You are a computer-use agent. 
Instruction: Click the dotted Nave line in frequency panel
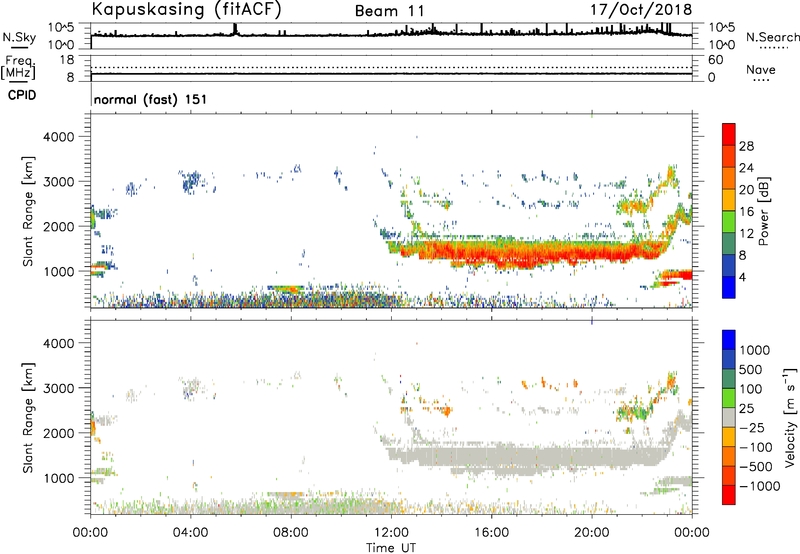(x=391, y=67)
